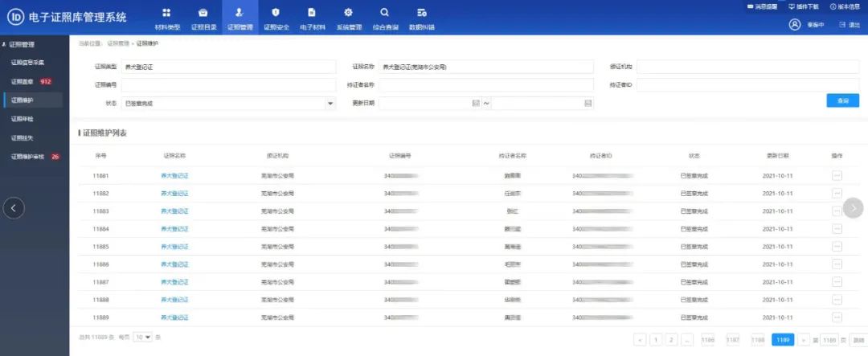The width and height of the screenshot is (868, 356).
Task: Click the more actions button for row 11883
Action: coord(837,211)
